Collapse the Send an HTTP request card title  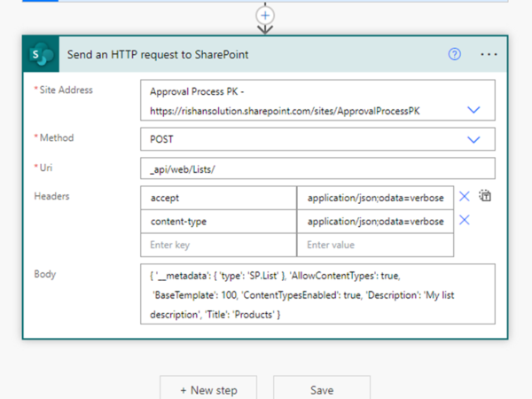coord(160,54)
